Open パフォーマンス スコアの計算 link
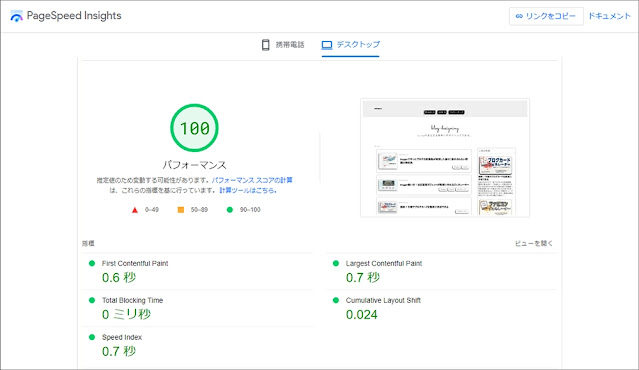Image resolution: width=639 pixels, height=370 pixels. tap(252, 180)
